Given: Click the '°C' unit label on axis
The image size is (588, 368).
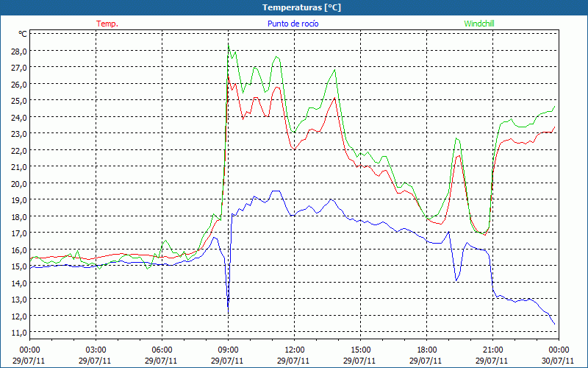Looking at the screenshot, I should click(x=23, y=34).
